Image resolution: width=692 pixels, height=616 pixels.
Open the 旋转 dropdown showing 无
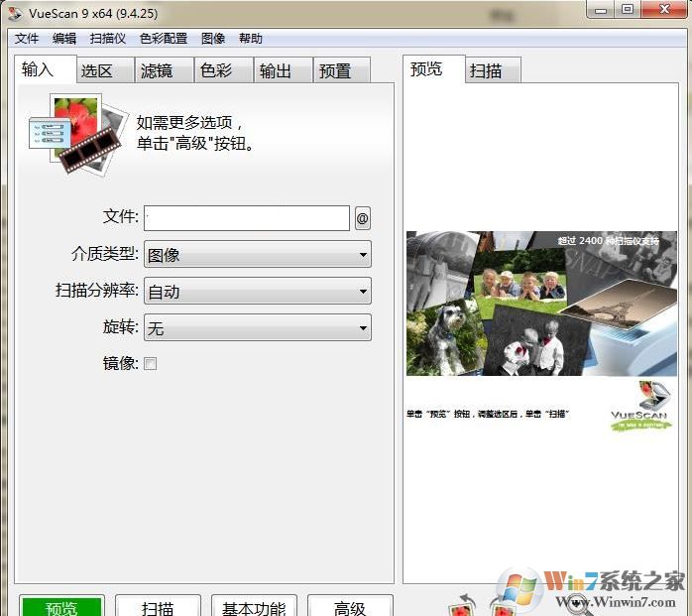pos(257,328)
